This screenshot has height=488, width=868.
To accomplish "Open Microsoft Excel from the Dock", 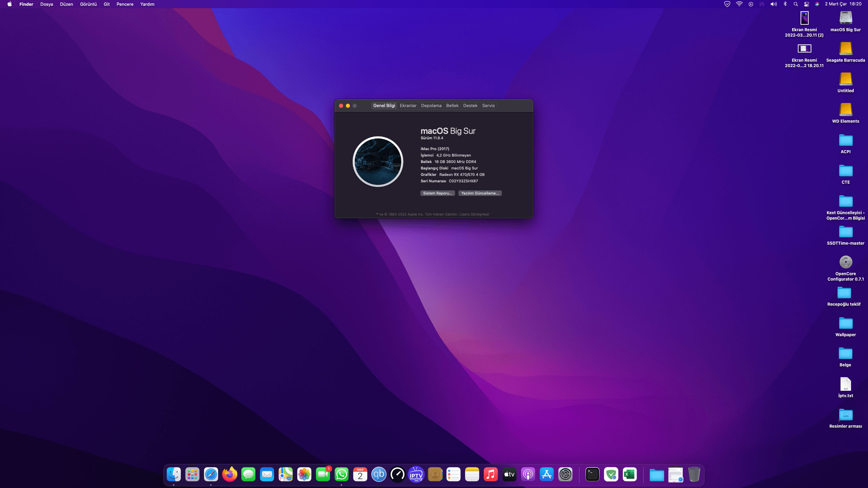I will click(630, 474).
